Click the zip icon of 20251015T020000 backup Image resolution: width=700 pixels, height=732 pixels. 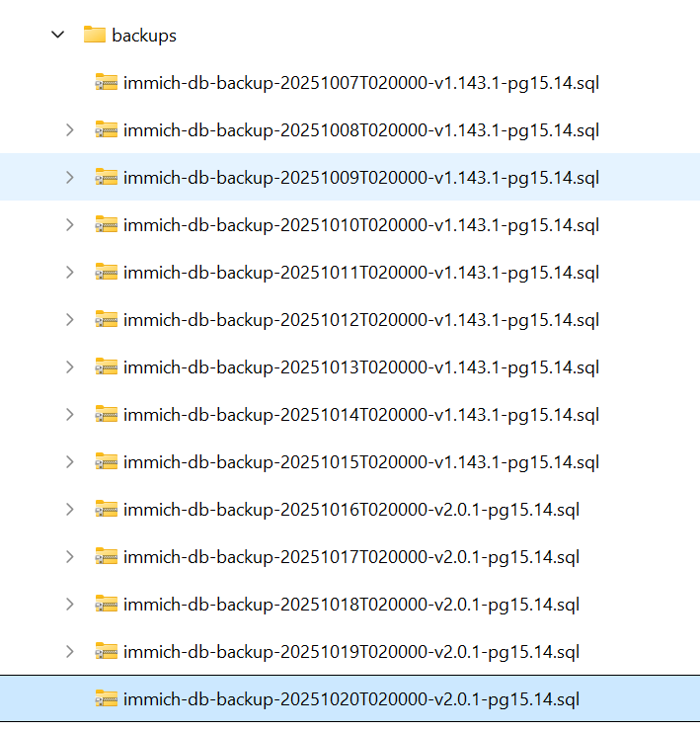pos(107,461)
